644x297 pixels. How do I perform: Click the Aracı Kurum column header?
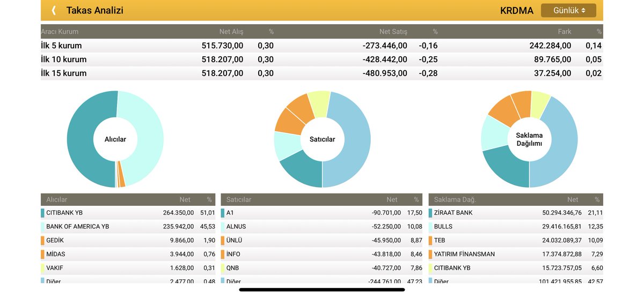58,32
